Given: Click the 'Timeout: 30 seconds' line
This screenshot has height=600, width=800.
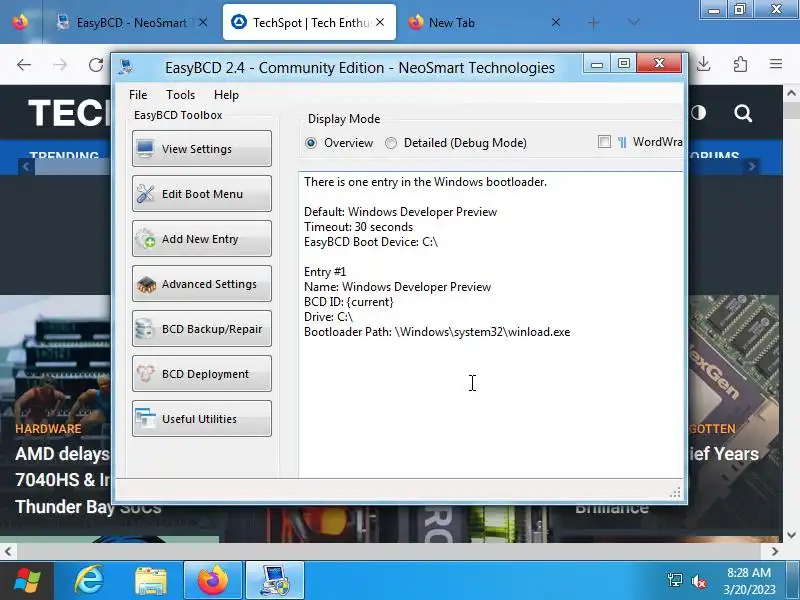Looking at the screenshot, I should 358,227.
